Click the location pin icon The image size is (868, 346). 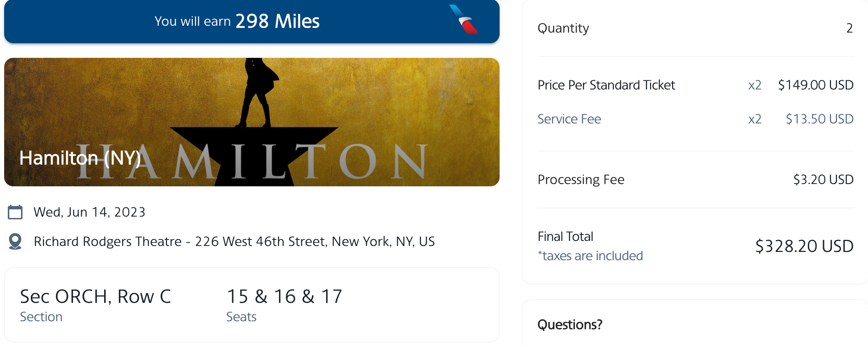(x=15, y=241)
